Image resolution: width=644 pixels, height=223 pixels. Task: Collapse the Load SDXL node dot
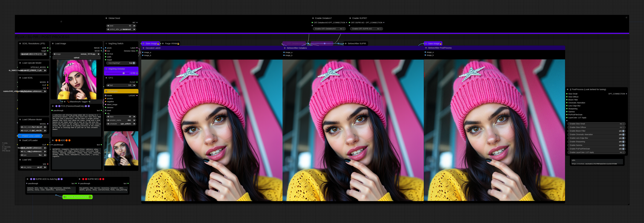pyautogui.click(x=20, y=78)
